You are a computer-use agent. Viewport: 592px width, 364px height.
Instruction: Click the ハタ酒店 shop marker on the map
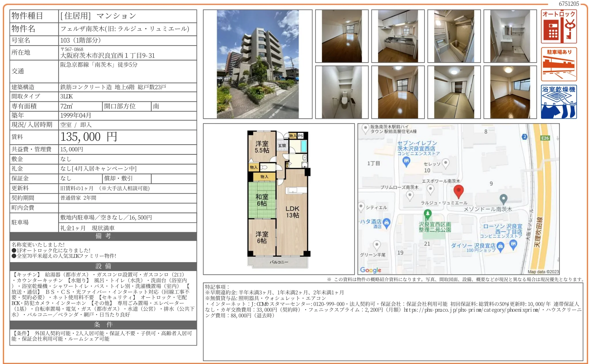(386, 222)
